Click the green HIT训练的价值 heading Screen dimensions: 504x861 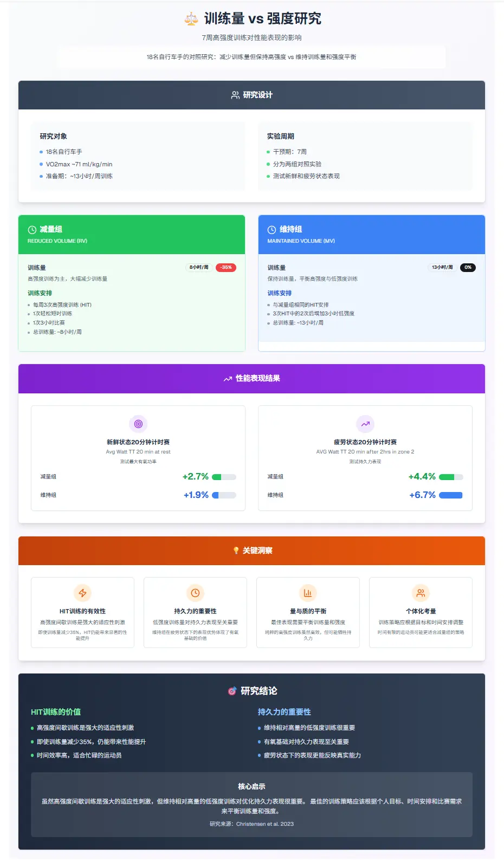[x=56, y=712]
